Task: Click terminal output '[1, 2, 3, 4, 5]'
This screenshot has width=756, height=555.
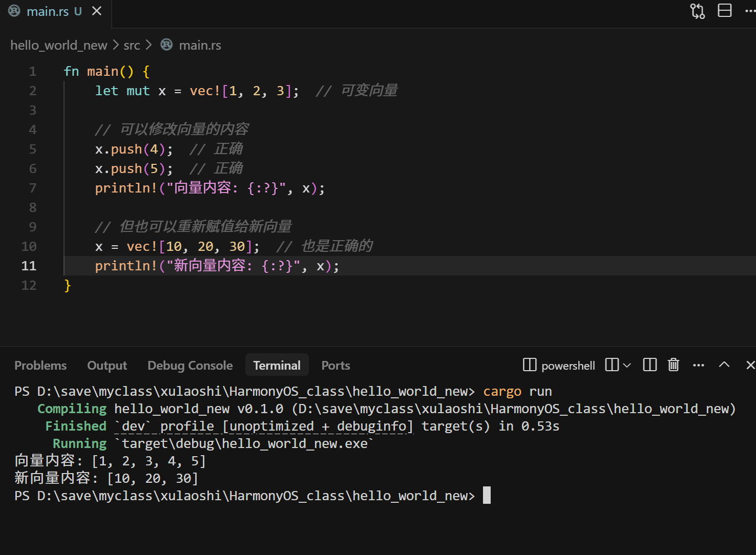Action: [x=149, y=461]
